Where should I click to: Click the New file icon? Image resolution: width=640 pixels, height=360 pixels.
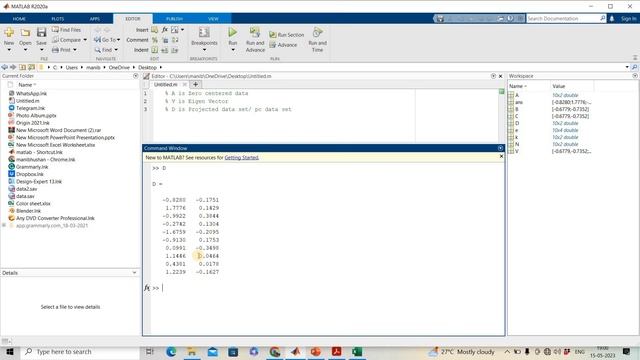[9, 32]
